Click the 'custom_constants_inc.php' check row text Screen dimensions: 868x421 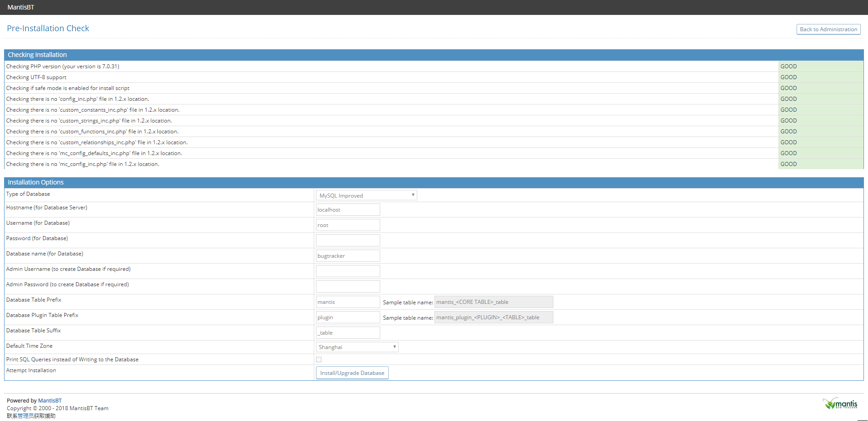[93, 110]
